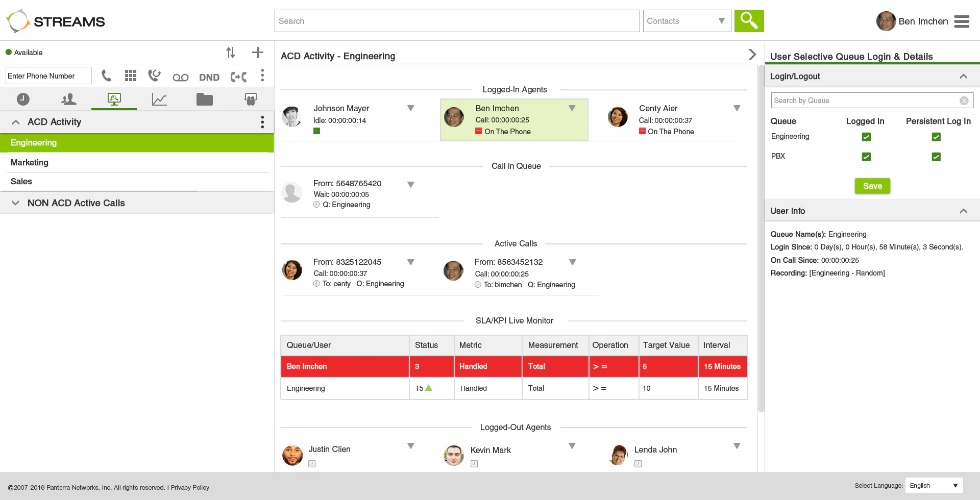The height and width of the screenshot is (500, 980).
Task: Open the voicemail icon
Action: tap(181, 78)
